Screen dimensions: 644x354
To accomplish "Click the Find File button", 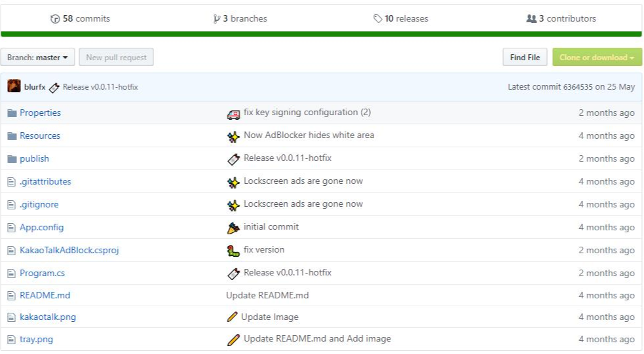I will click(x=525, y=57).
